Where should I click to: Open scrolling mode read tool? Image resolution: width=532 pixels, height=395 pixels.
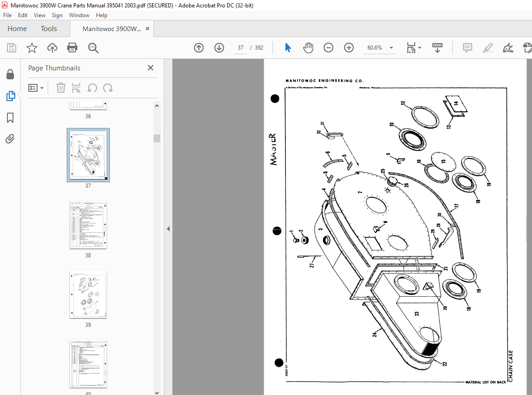(x=437, y=48)
